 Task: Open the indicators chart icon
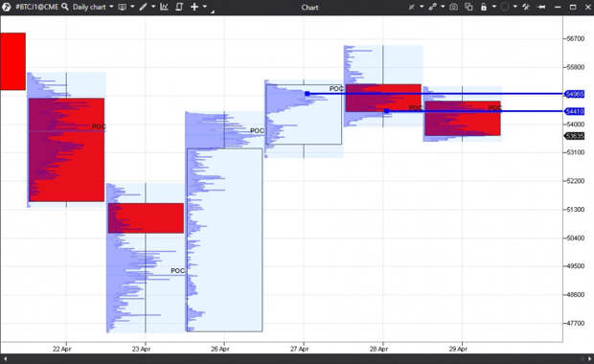[164, 7]
